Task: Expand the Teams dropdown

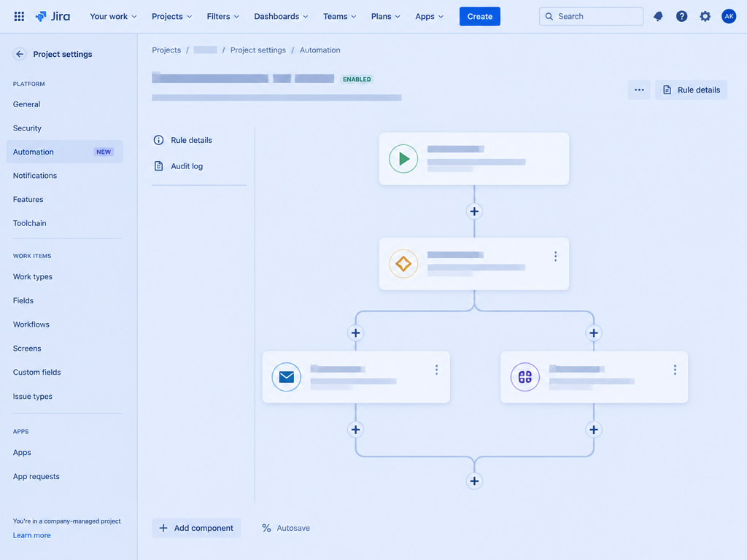Action: 340,17
